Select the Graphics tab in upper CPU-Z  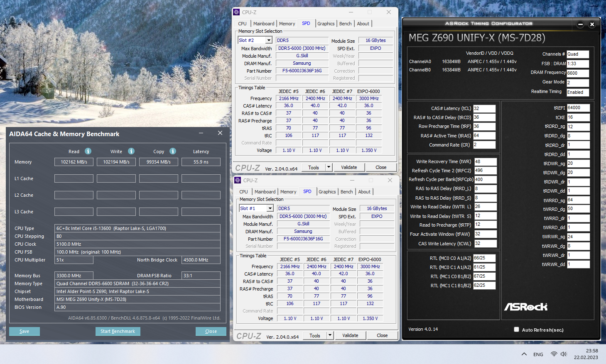326,24
